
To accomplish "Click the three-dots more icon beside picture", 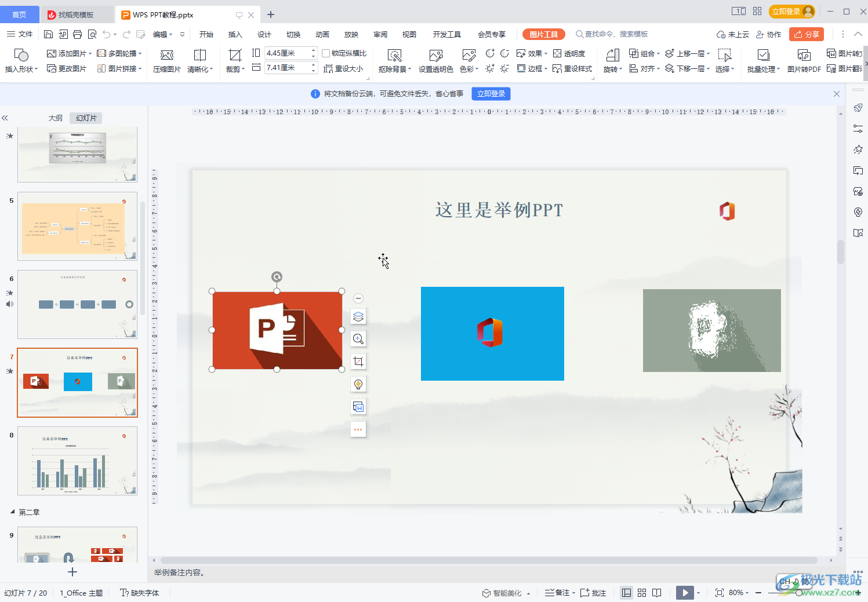I will (x=358, y=429).
